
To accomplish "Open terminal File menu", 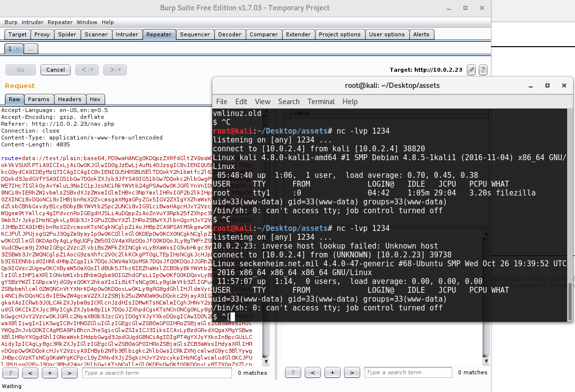I will pos(222,102).
